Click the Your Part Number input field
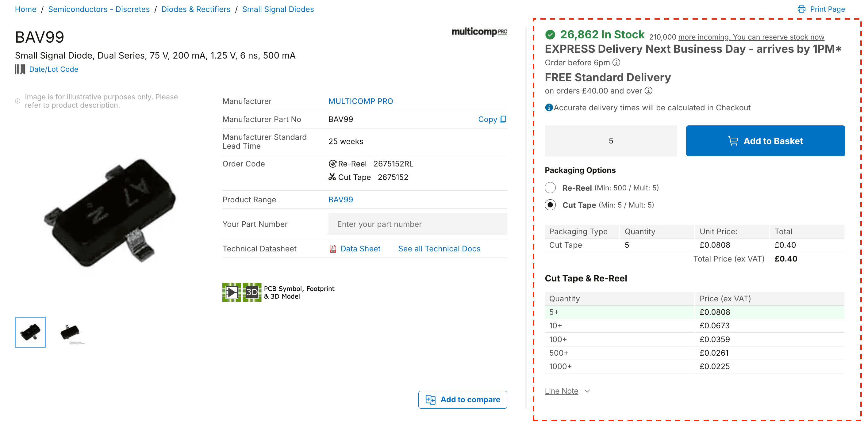868x447 pixels. (x=418, y=224)
